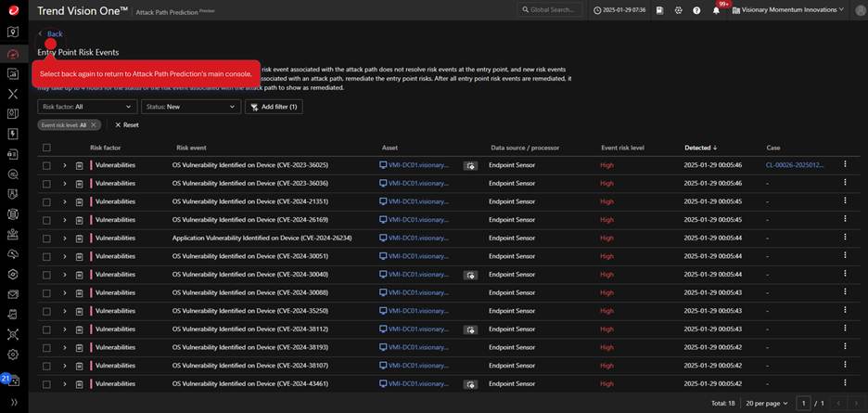Click the Add filter (1) button
The width and height of the screenshot is (868, 413).
pyautogui.click(x=274, y=107)
